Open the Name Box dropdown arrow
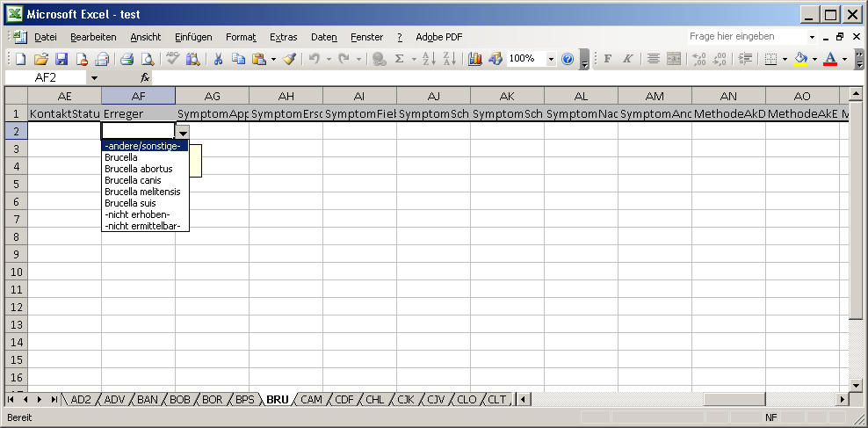This screenshot has width=868, height=428. pyautogui.click(x=94, y=78)
